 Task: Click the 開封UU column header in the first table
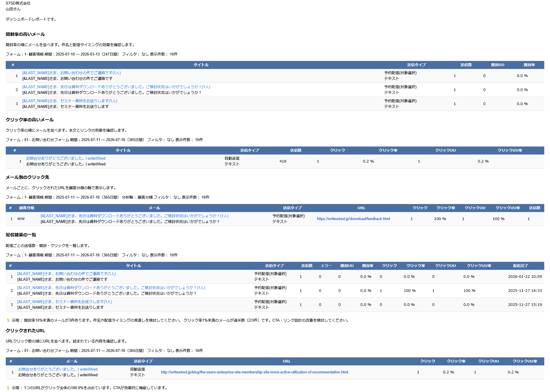[x=498, y=65]
